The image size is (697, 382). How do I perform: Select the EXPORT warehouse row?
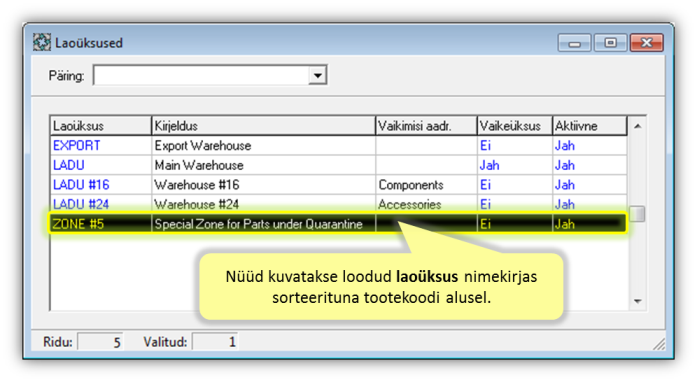339,145
